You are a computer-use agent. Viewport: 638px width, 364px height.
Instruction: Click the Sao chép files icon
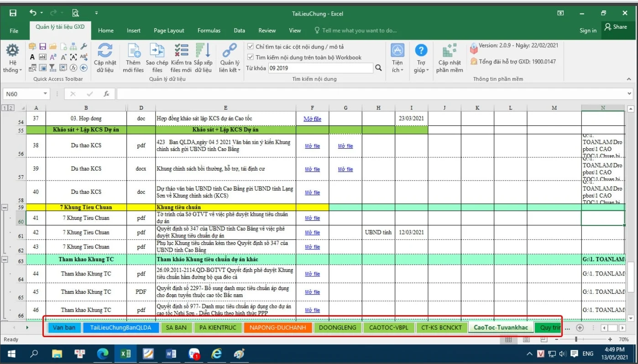tap(157, 51)
